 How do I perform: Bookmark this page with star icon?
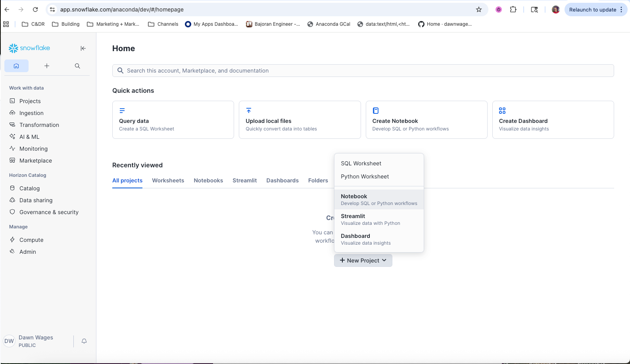479,10
